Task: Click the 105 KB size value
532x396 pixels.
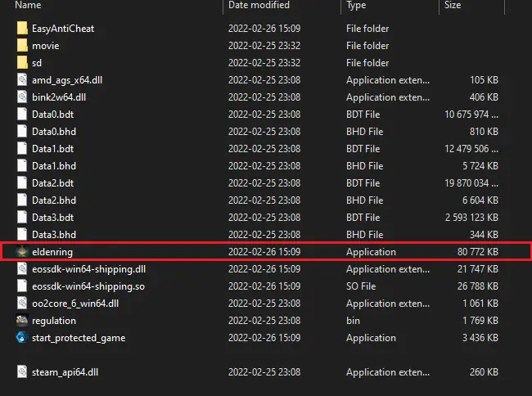Action: (484, 80)
